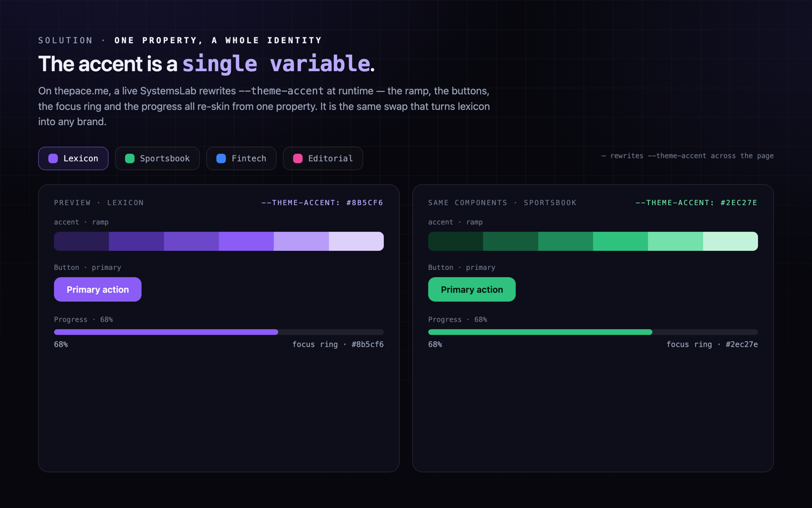Pick the darkest purple ramp swatch
Image resolution: width=812 pixels, height=508 pixels.
tap(82, 241)
